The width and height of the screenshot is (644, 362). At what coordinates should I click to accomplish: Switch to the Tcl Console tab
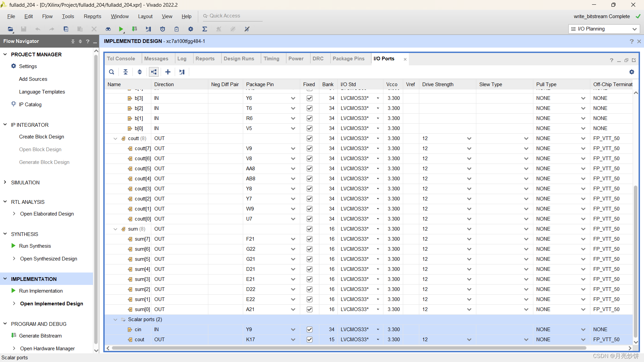coord(121,58)
